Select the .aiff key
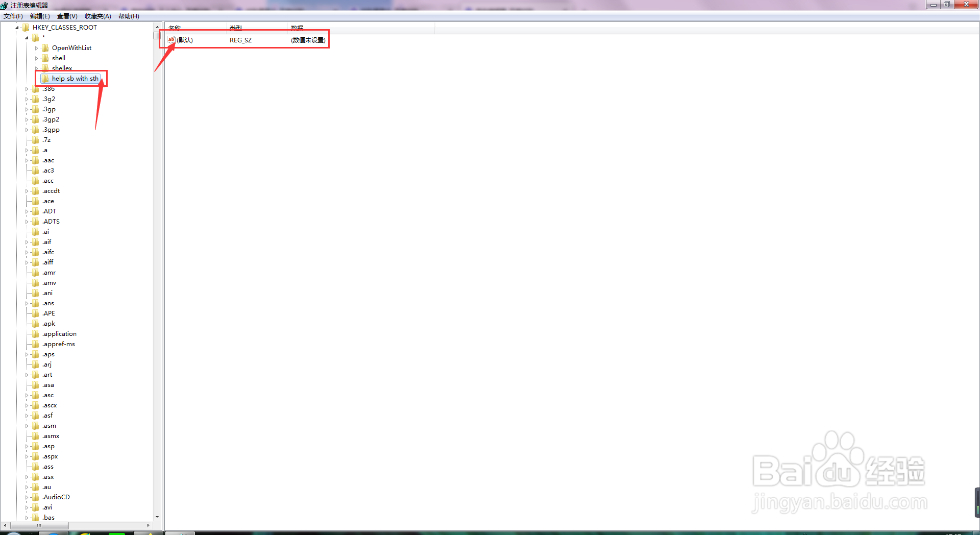 pyautogui.click(x=47, y=262)
